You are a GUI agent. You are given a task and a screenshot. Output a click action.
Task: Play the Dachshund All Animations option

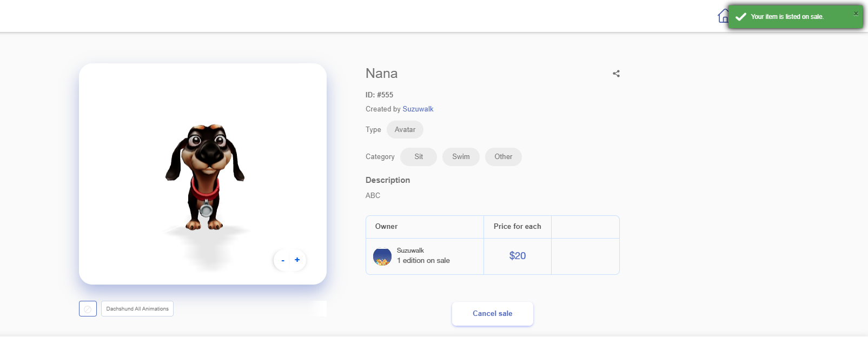[137, 309]
